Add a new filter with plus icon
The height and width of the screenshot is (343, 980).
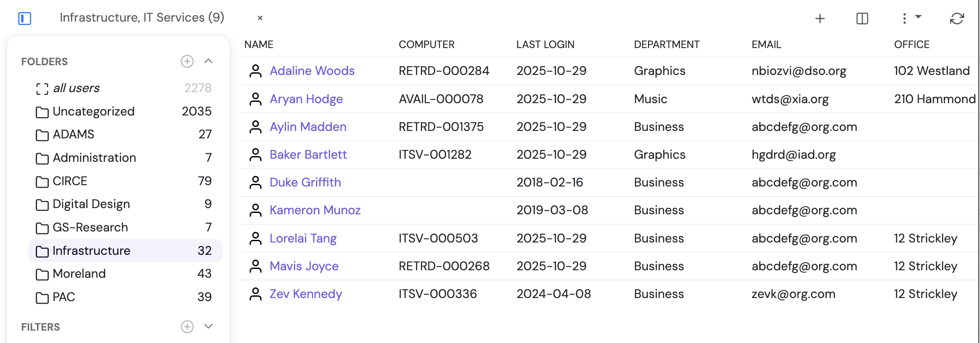[187, 327]
